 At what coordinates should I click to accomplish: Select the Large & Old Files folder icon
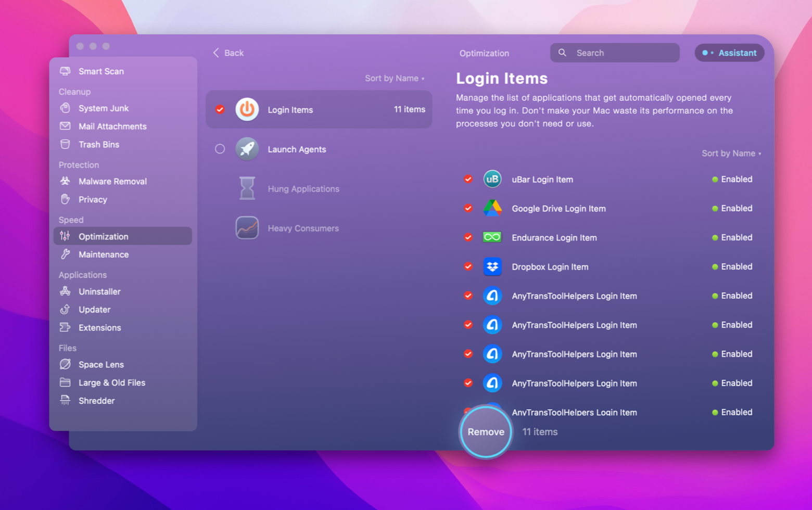point(65,382)
